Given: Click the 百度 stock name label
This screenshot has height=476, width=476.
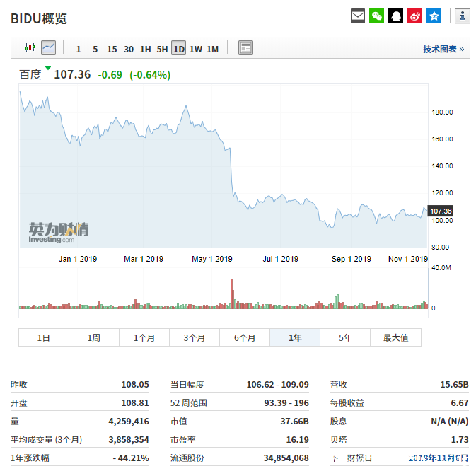Looking at the screenshot, I should pos(30,74).
